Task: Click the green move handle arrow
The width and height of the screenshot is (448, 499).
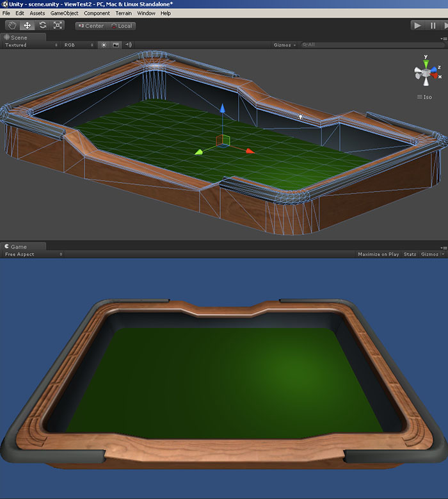Action: 199,152
